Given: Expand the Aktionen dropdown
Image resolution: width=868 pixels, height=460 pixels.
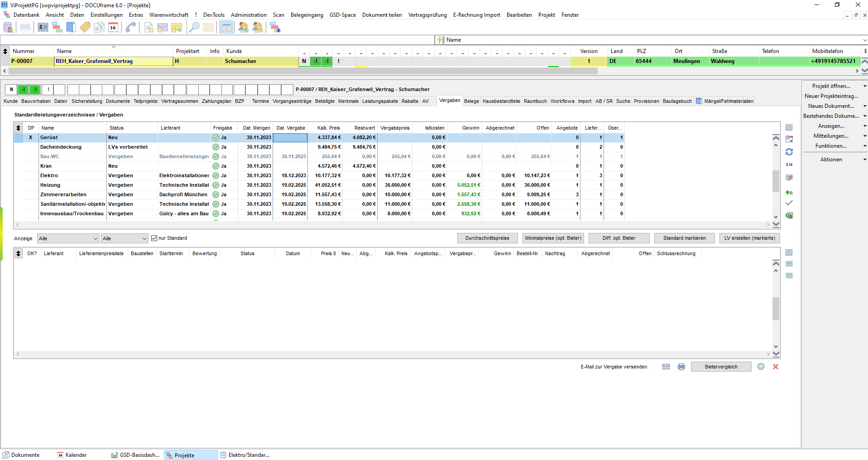Looking at the screenshot, I should (x=865, y=160).
